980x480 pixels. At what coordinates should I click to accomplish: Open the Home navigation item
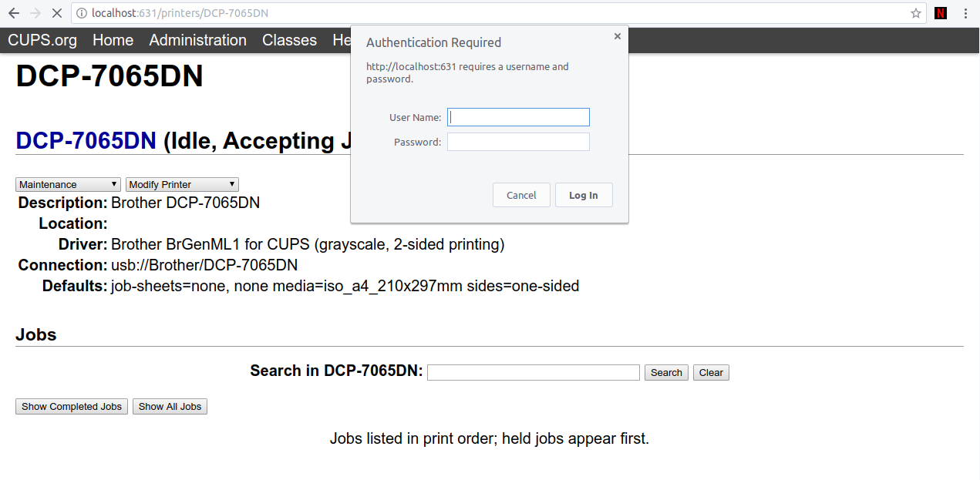pyautogui.click(x=113, y=40)
